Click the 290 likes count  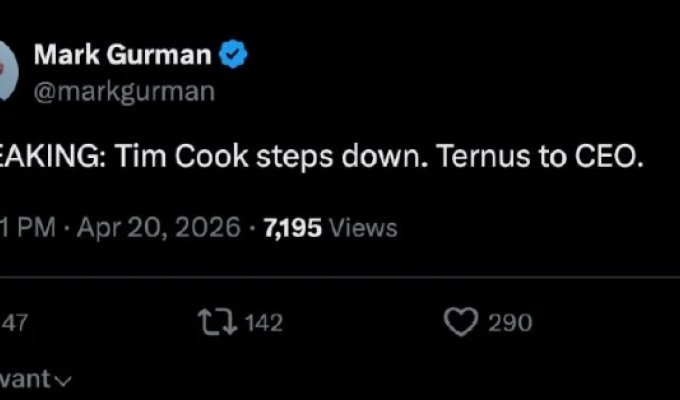[511, 323]
